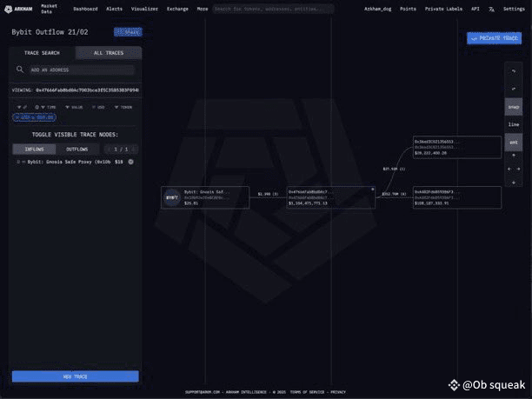
Task: Switch to the Trace Search tab
Action: [42, 53]
